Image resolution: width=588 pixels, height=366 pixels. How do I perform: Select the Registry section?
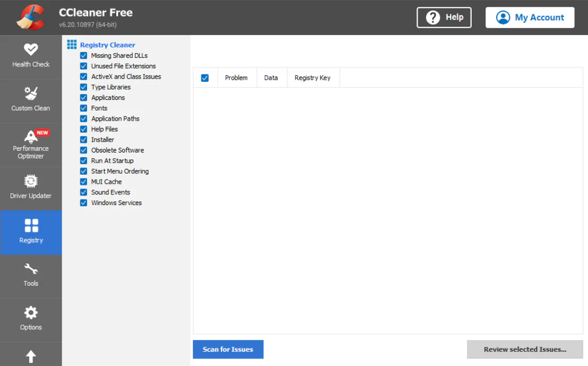coord(31,233)
